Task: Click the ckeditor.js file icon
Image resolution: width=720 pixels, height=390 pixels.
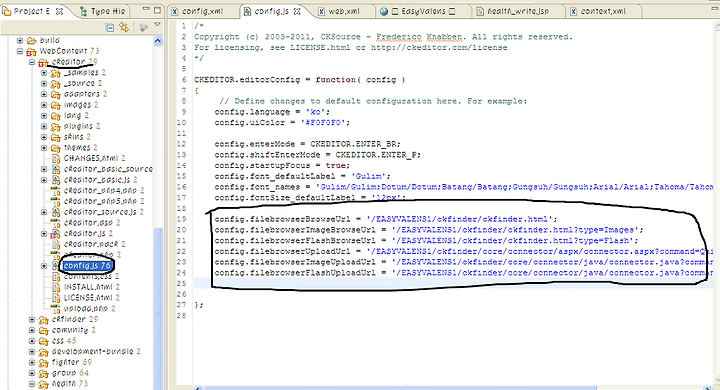Action: click(x=56, y=234)
